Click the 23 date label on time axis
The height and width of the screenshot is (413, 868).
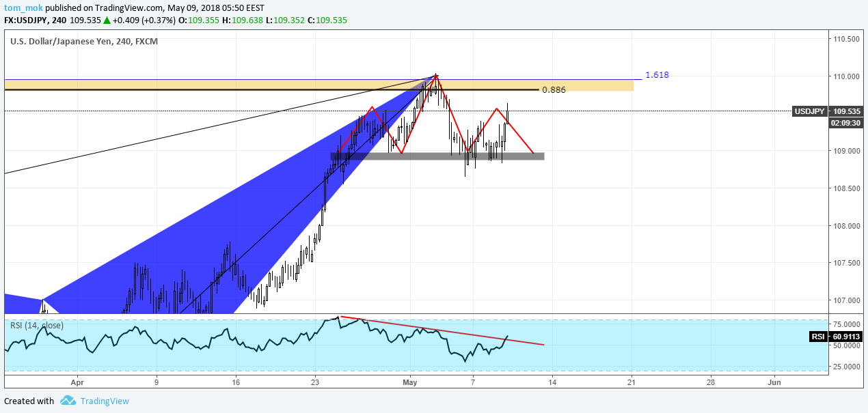pyautogui.click(x=314, y=381)
